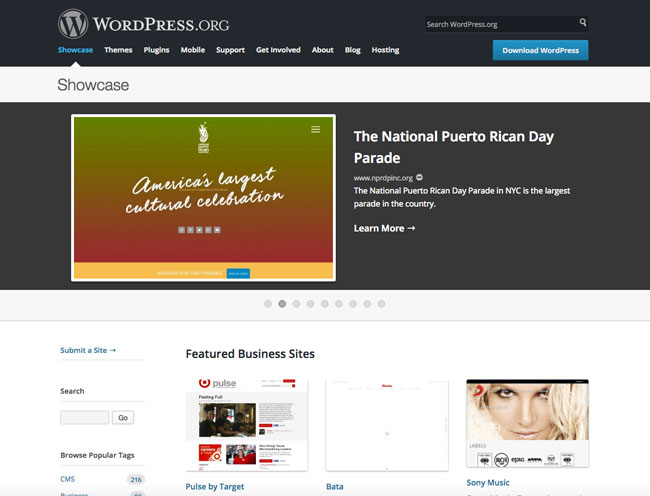Screen dimensions: 650x496
Task: Open the Bata site thumbnail
Action: point(387,425)
